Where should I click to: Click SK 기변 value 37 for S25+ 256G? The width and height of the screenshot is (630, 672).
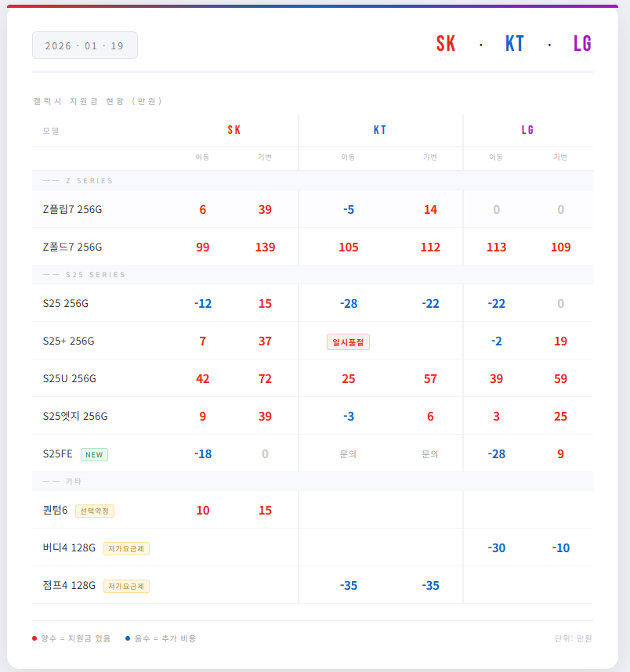pyautogui.click(x=265, y=341)
